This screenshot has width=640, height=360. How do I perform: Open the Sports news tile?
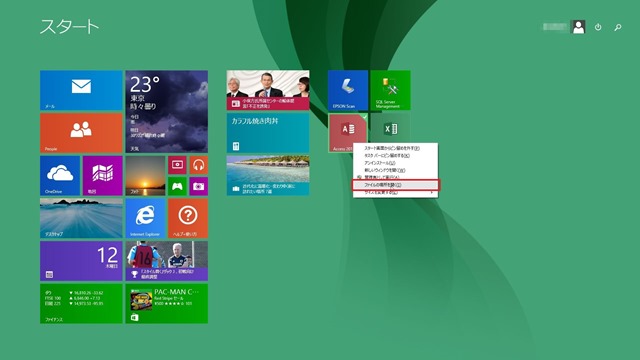coord(167,261)
